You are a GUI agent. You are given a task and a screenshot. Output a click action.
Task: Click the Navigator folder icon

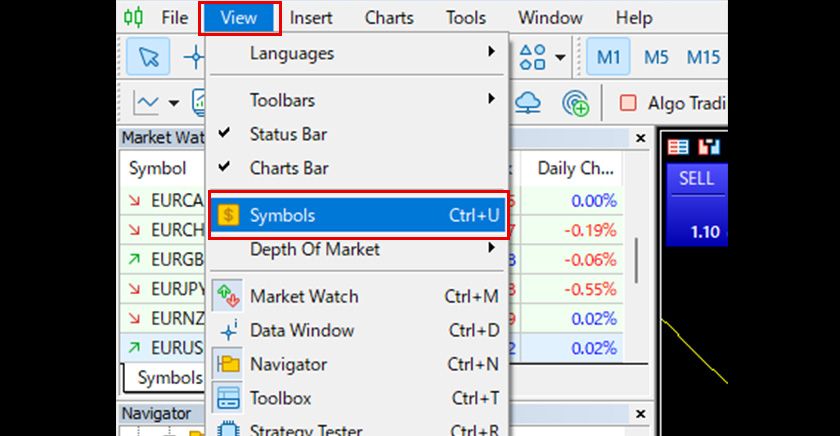pos(229,364)
